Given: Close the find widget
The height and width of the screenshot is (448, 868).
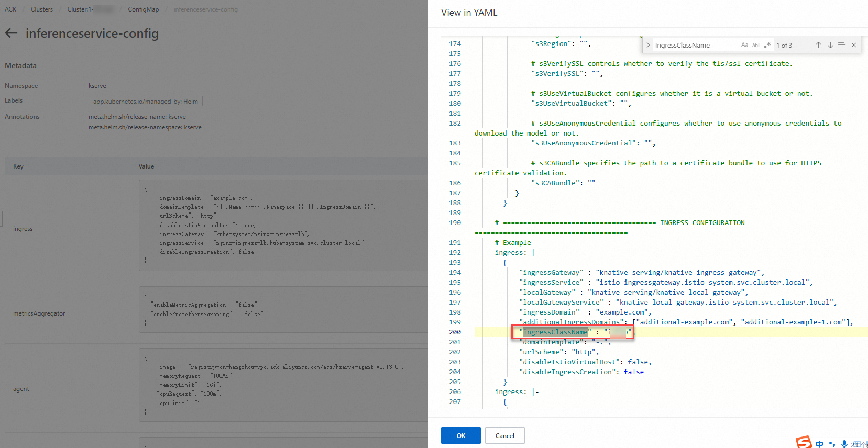Looking at the screenshot, I should (x=854, y=45).
